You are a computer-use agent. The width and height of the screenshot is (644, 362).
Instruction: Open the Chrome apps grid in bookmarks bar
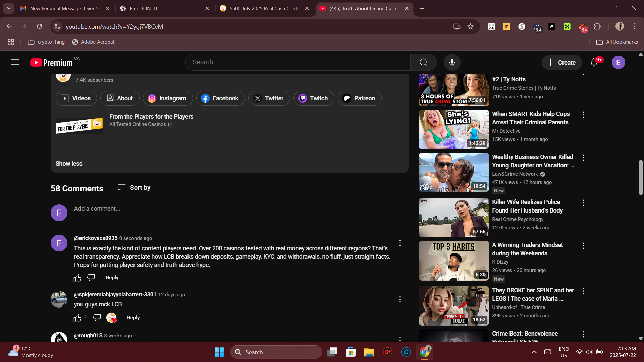tap(11, 42)
